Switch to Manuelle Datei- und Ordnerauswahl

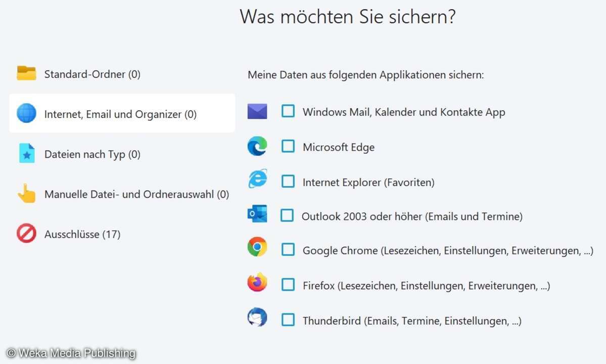click(136, 194)
